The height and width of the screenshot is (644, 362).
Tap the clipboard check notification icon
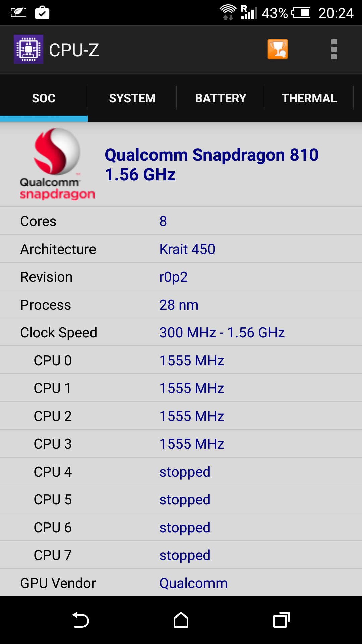tap(42, 13)
